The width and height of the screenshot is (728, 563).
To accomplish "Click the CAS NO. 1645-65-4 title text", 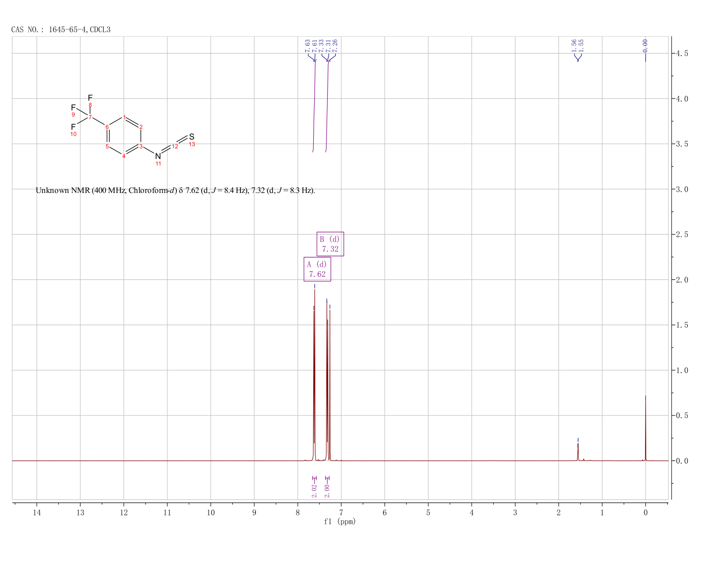I will (61, 30).
